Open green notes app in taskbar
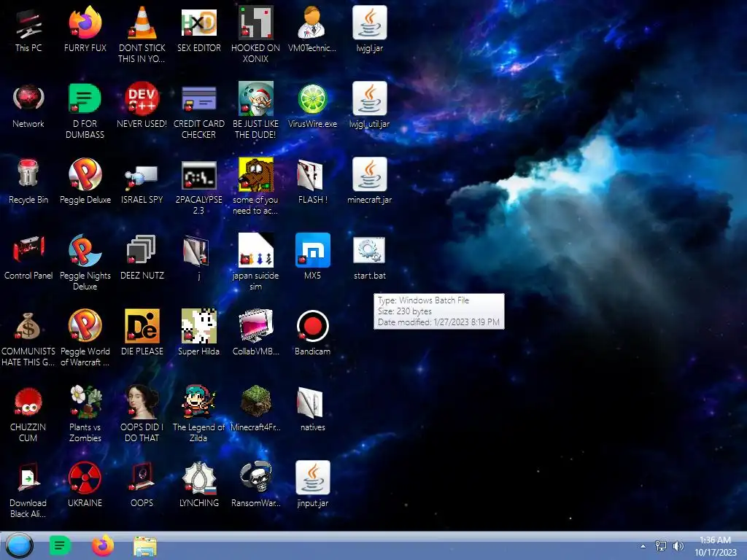The height and width of the screenshot is (560, 747). click(x=60, y=545)
